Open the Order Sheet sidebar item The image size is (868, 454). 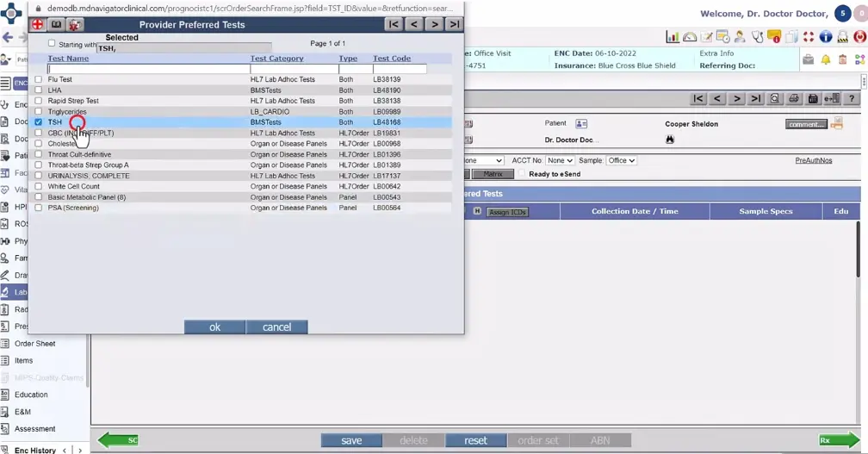click(34, 343)
